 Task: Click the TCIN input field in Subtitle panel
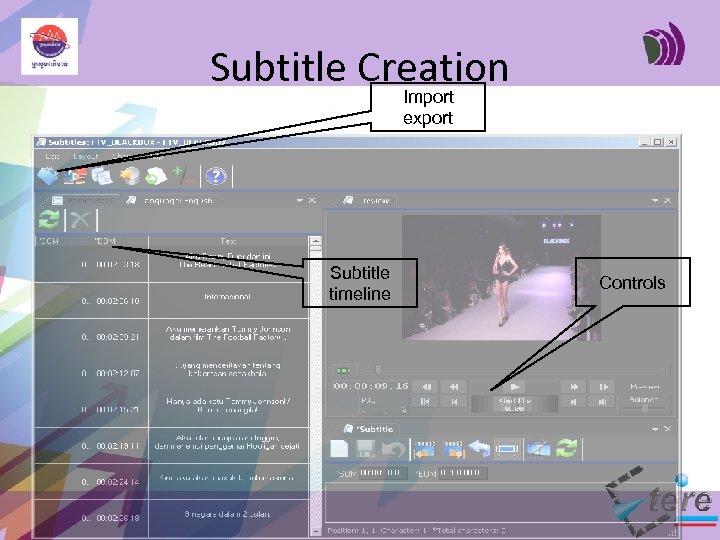[382, 473]
